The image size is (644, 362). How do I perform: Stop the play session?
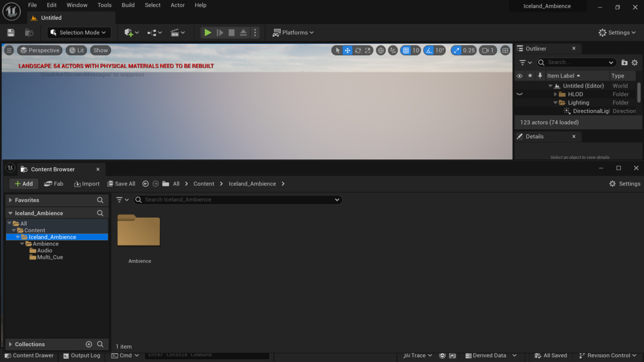click(x=231, y=33)
